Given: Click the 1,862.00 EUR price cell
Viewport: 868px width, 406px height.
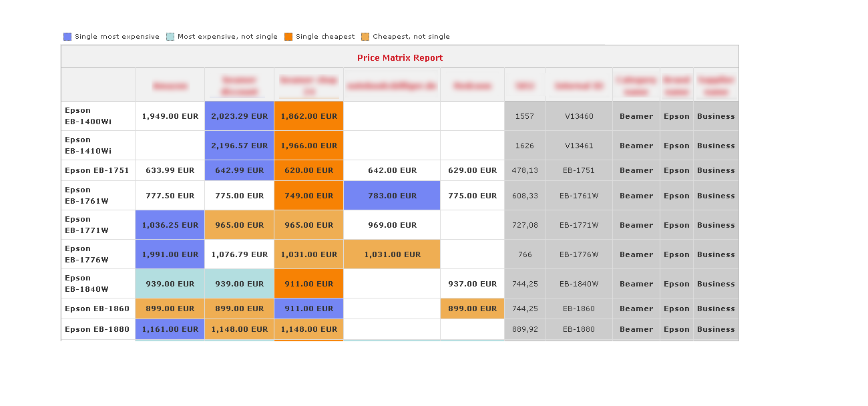Looking at the screenshot, I should (x=309, y=116).
